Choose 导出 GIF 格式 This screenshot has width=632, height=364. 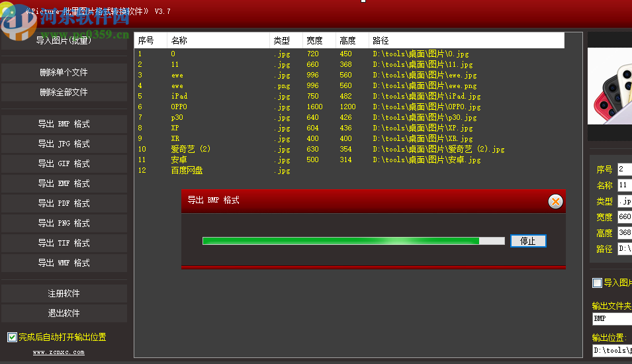pos(64,163)
